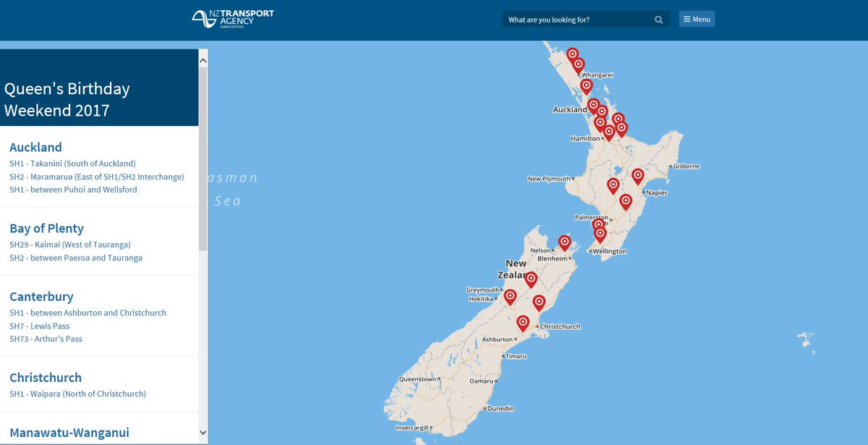Image resolution: width=868 pixels, height=445 pixels.
Task: Click the map marker near Whangarei
Action: coord(579,64)
